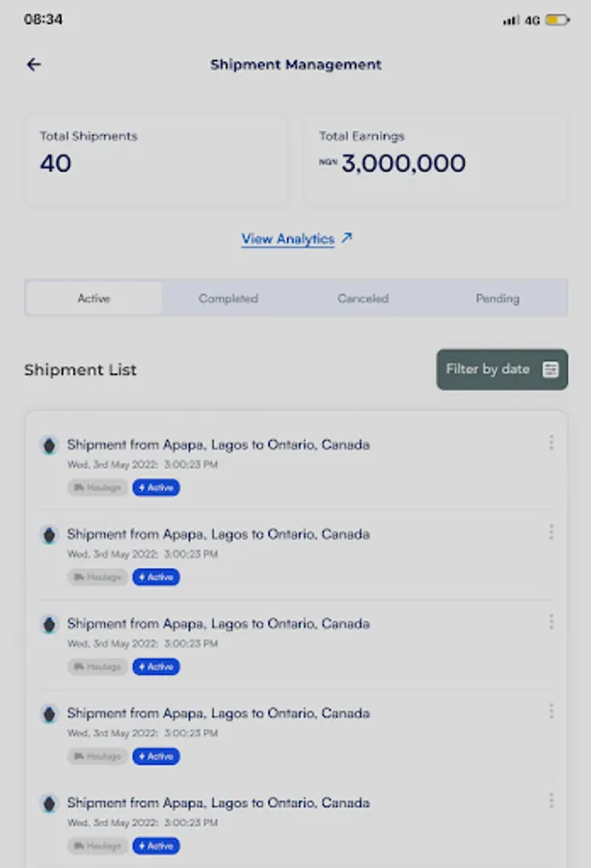Open the View Analytics link
Viewport: 591px width, 868px height.
(287, 239)
